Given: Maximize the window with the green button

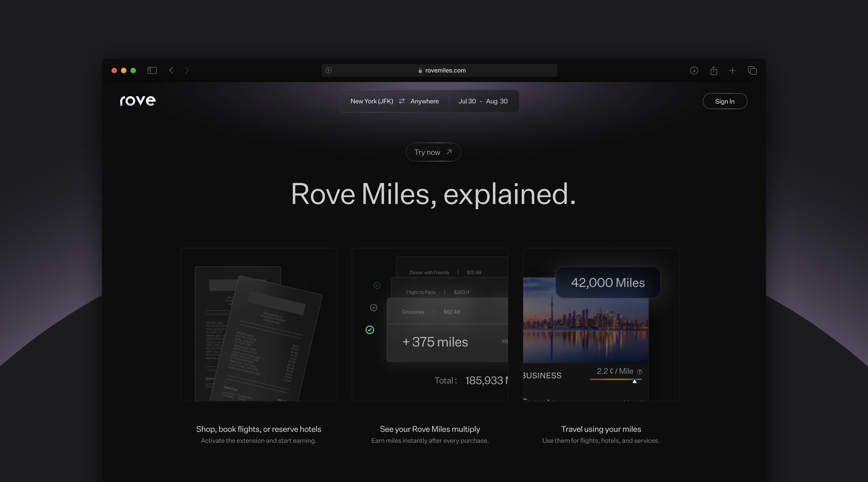Looking at the screenshot, I should [x=133, y=70].
